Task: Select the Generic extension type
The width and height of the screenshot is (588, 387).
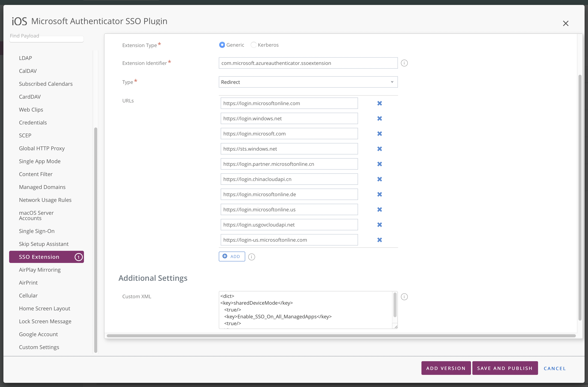Action: tap(222, 45)
